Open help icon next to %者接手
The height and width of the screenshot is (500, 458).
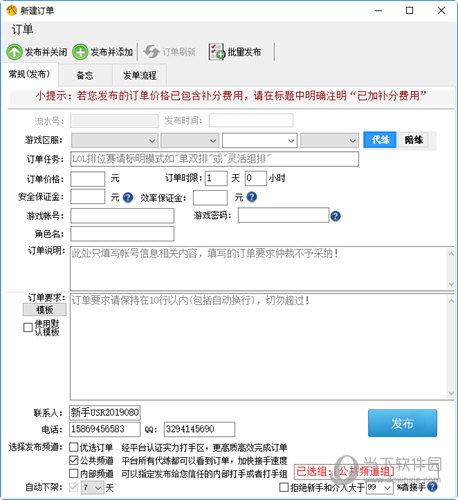click(x=432, y=487)
